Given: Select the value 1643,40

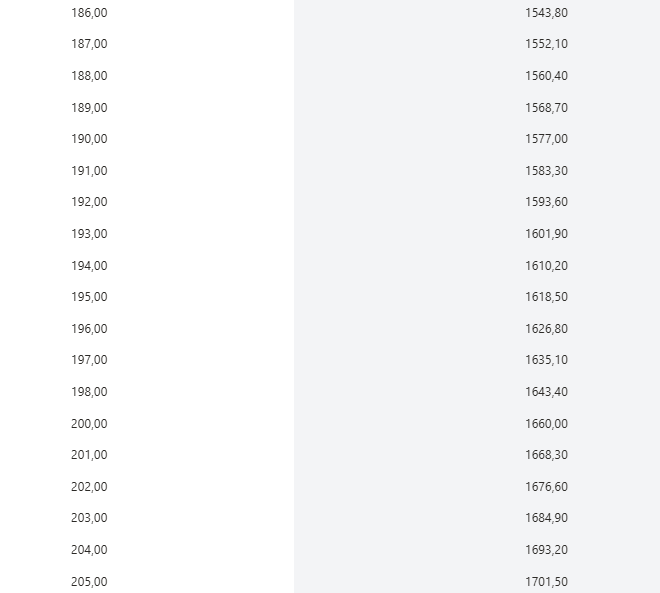Looking at the screenshot, I should [x=546, y=392].
